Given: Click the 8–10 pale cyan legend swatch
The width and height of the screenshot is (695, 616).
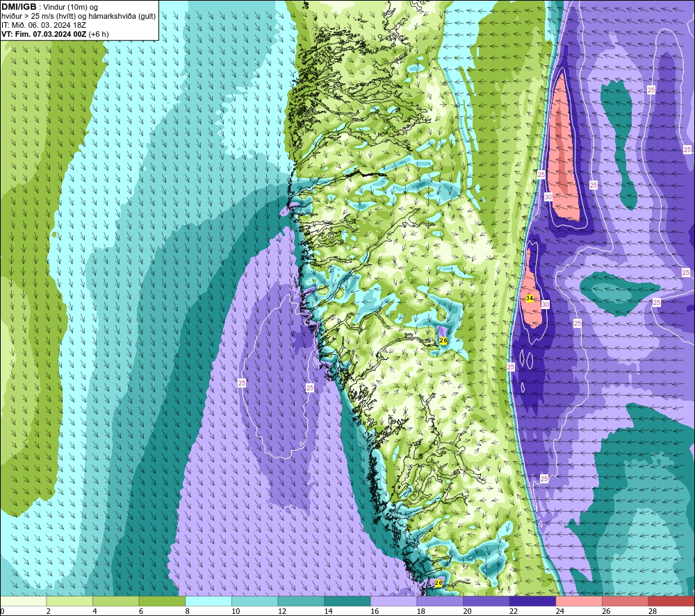Looking at the screenshot, I should tap(208, 601).
